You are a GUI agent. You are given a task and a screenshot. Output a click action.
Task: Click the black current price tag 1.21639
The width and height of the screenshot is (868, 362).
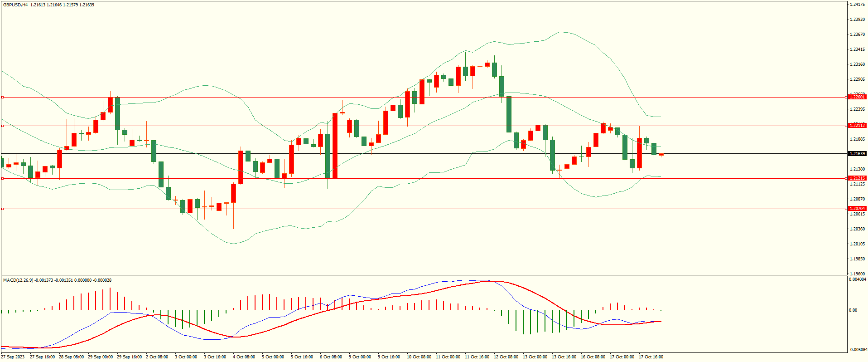(857, 154)
